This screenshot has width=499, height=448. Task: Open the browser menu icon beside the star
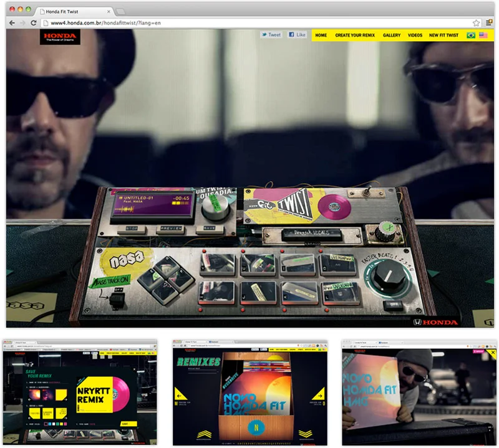(x=489, y=22)
